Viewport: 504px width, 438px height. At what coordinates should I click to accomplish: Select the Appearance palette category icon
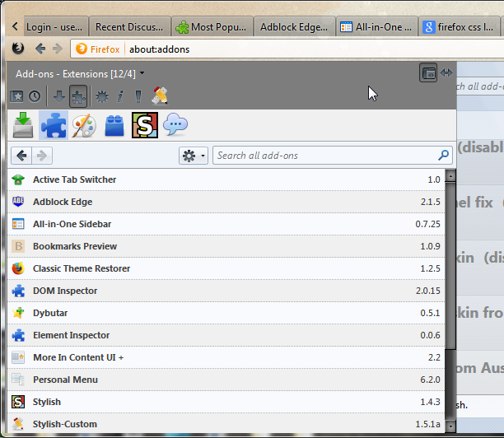click(83, 125)
